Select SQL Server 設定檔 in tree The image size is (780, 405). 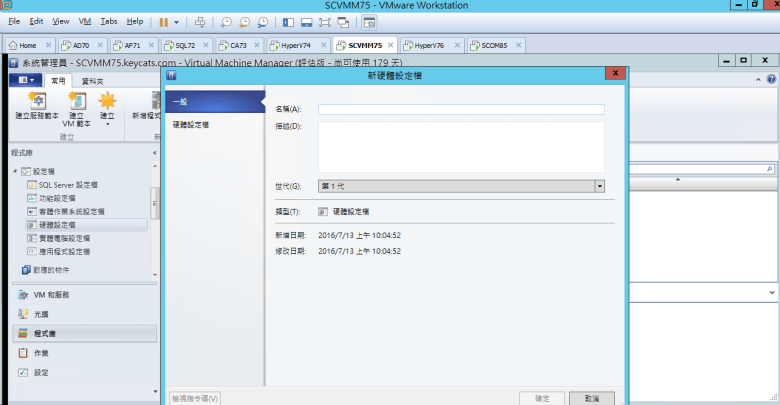(67, 185)
